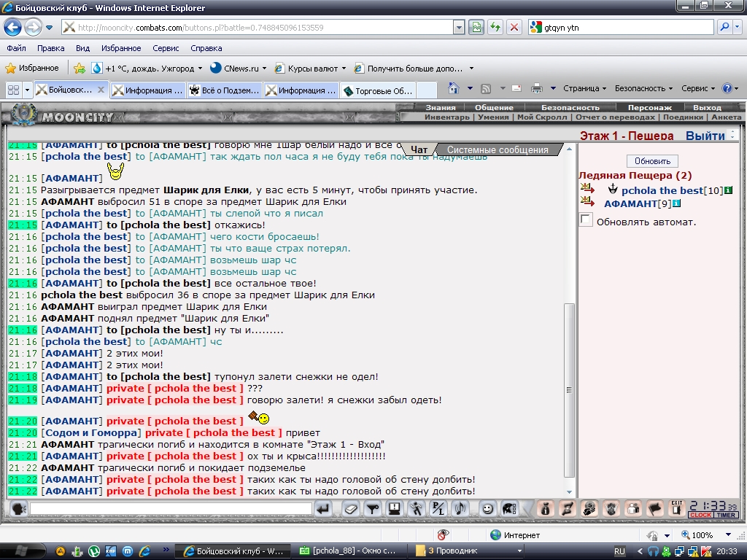Click the IE home icon

tap(454, 88)
